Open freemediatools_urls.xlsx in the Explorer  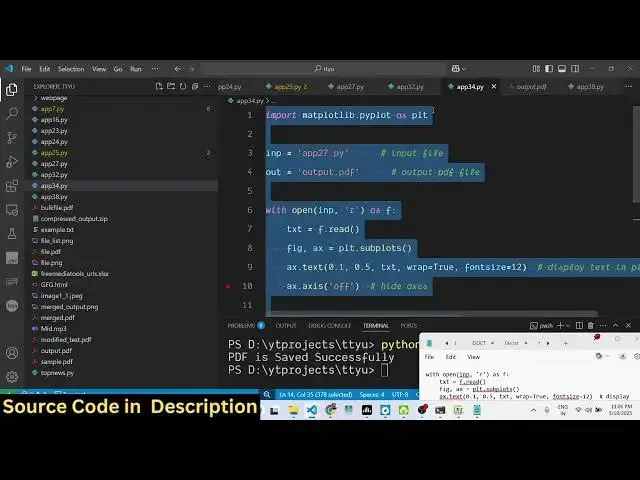pos(75,273)
